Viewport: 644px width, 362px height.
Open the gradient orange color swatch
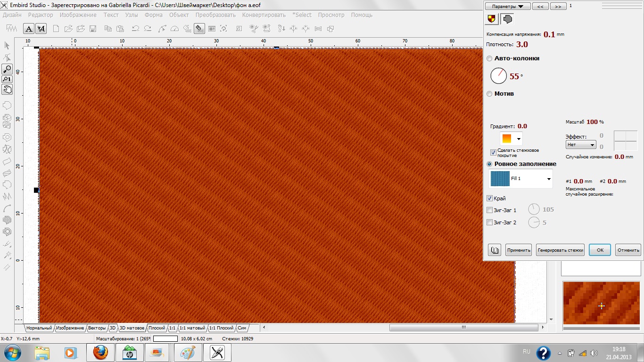[511, 139]
